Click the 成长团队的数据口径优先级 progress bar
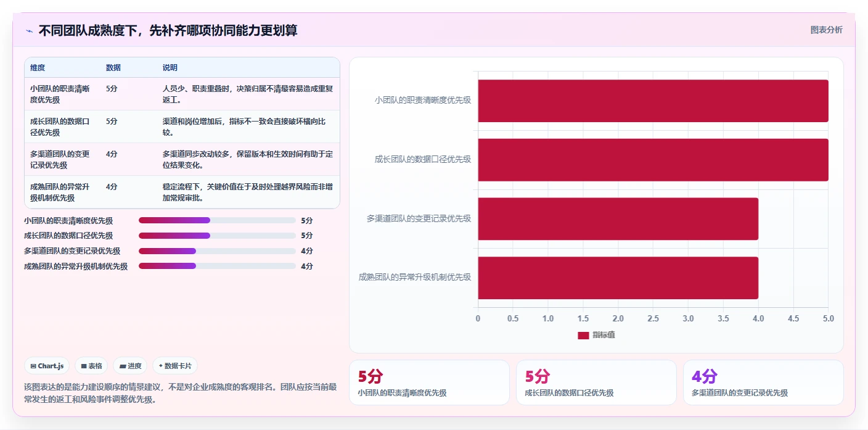Viewport: 868px width, 430px height. click(217, 236)
